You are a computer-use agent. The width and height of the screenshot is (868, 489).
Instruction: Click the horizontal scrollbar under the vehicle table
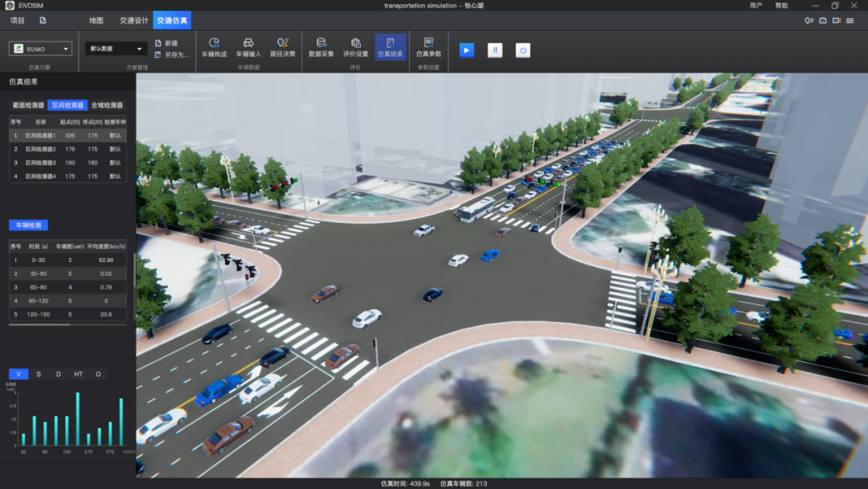tap(39, 325)
